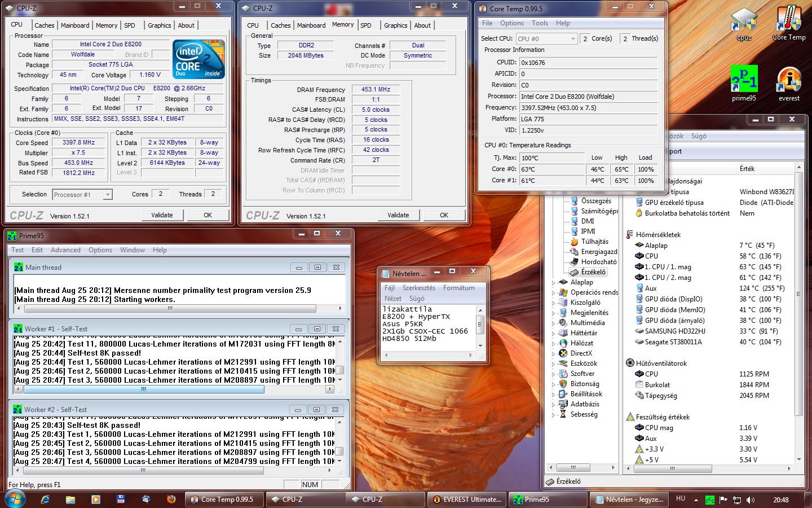
Task: Click Validate in the Memory CPU-Z window
Action: pyautogui.click(x=398, y=215)
